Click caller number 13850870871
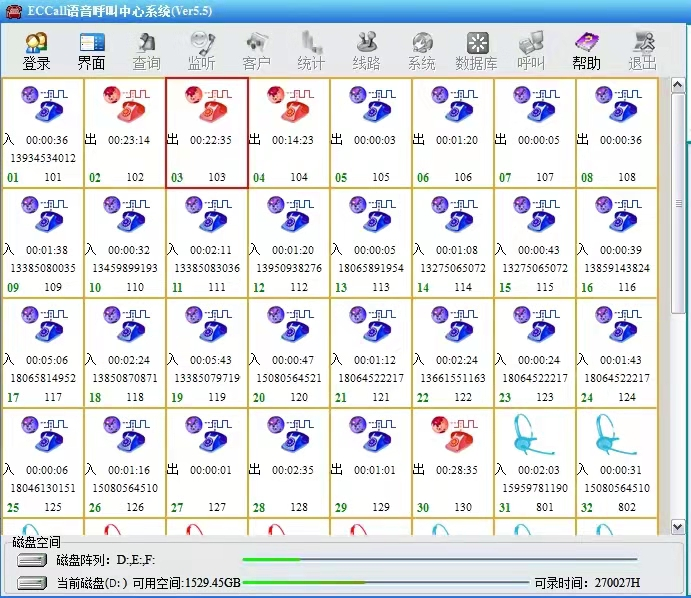Image resolution: width=691 pixels, height=598 pixels. pyautogui.click(x=125, y=378)
